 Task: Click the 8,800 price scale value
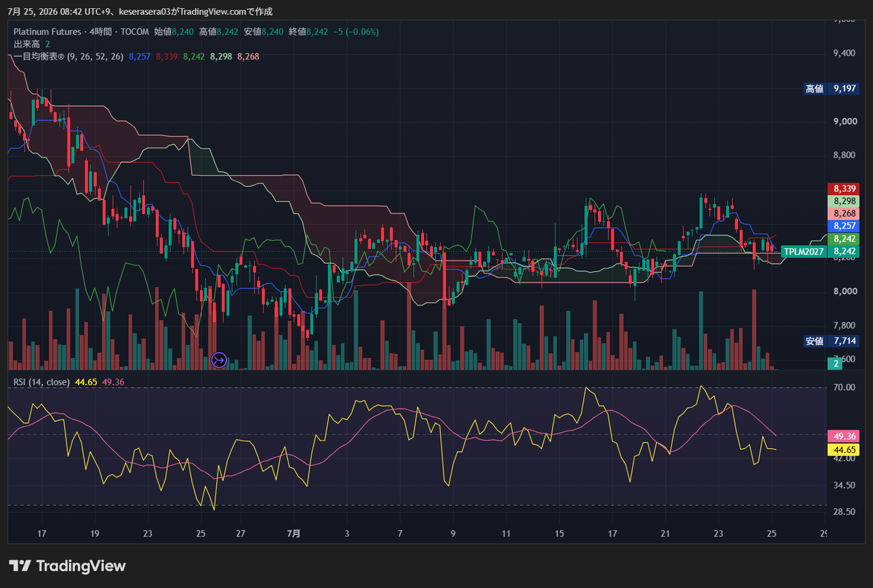point(844,156)
